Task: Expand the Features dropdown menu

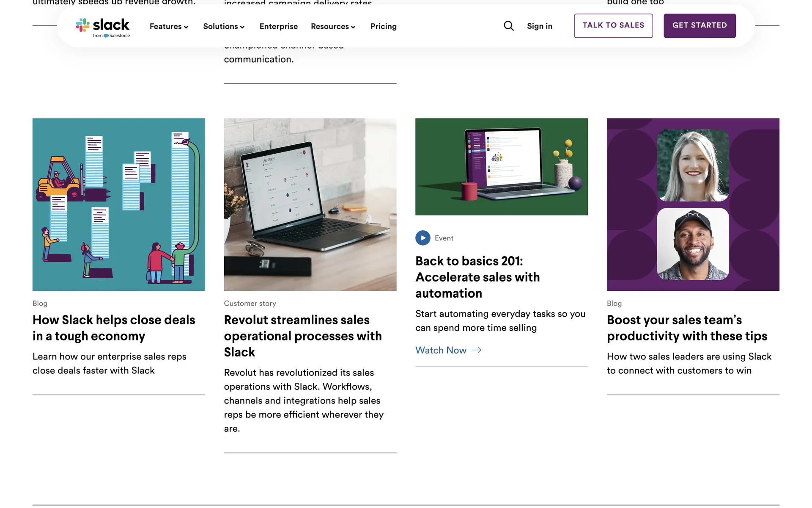Action: pos(169,26)
